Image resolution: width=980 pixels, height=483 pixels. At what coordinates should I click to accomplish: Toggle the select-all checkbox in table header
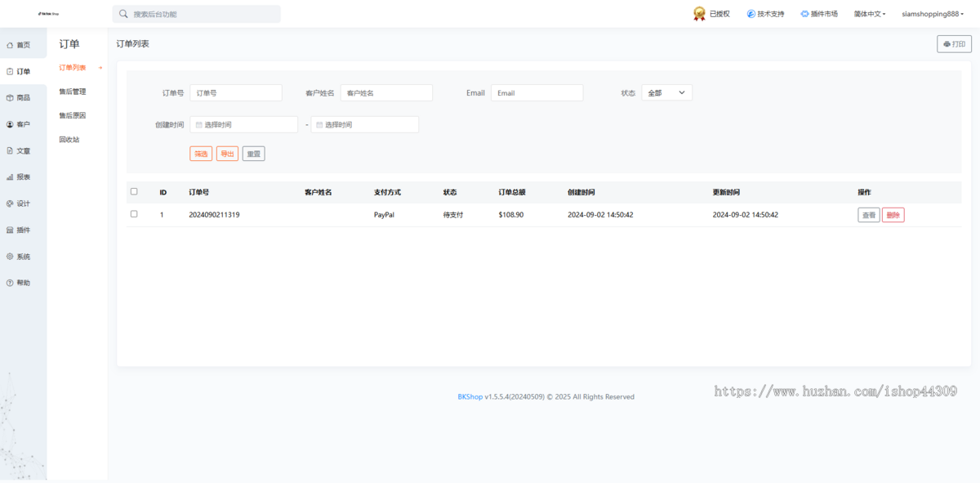[134, 192]
